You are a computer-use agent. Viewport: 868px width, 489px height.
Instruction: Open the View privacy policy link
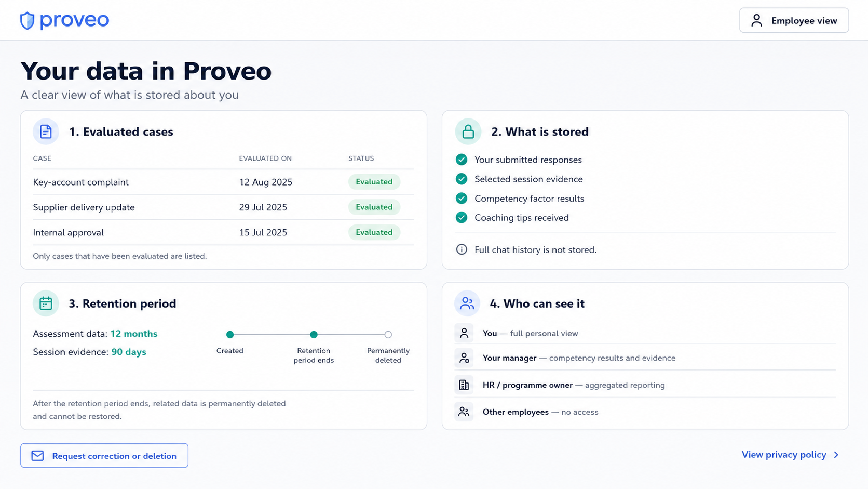click(791, 455)
